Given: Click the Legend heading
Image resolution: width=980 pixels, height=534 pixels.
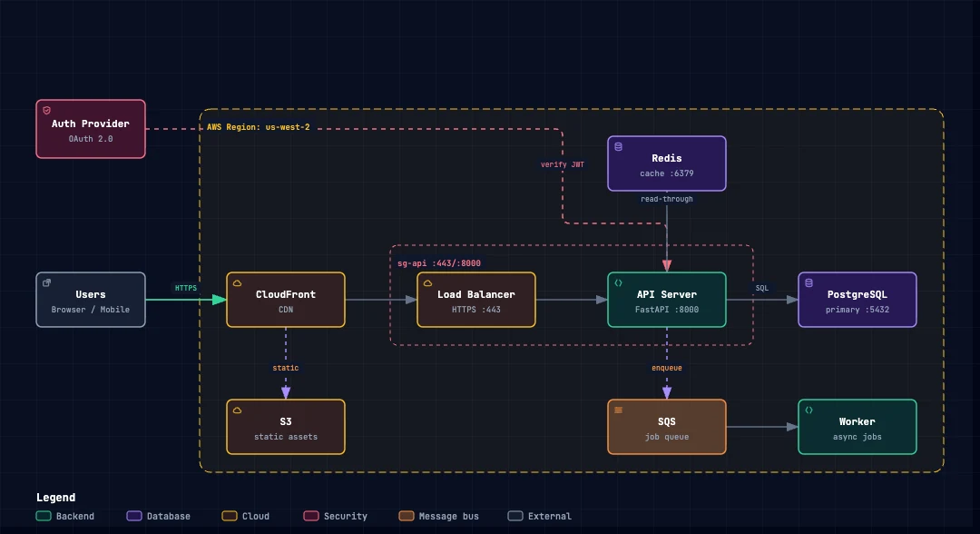Looking at the screenshot, I should [x=55, y=498].
